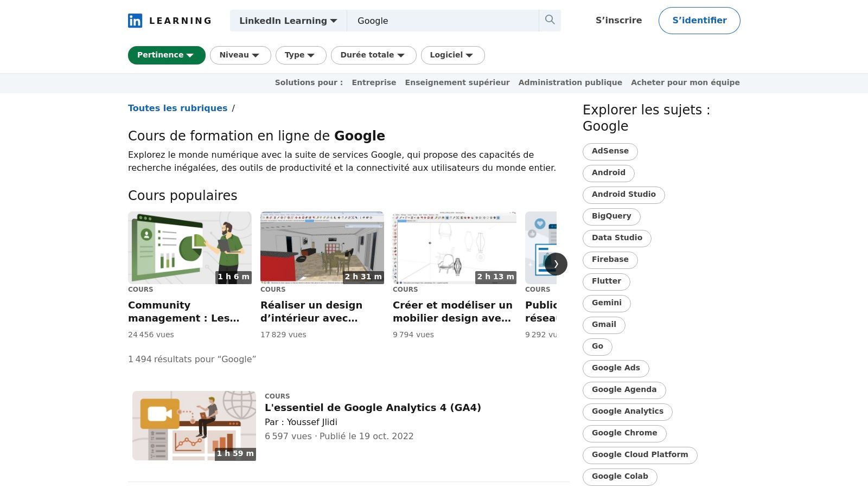Toggle the Android Studio subject filter
This screenshot has width=868, height=488.
[x=623, y=195]
